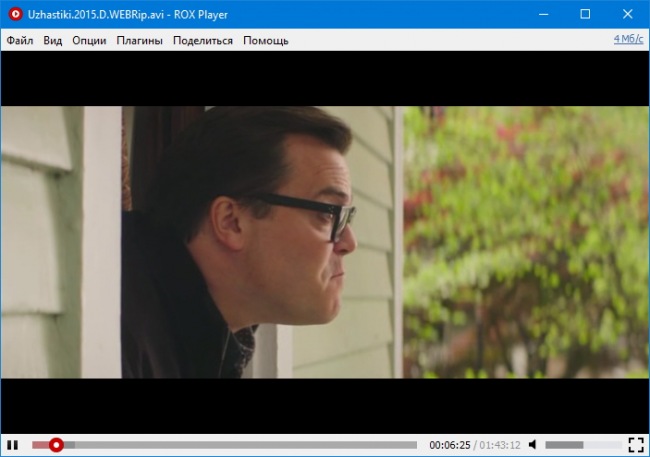
Task: Mute audio via the speaker icon
Action: [533, 445]
